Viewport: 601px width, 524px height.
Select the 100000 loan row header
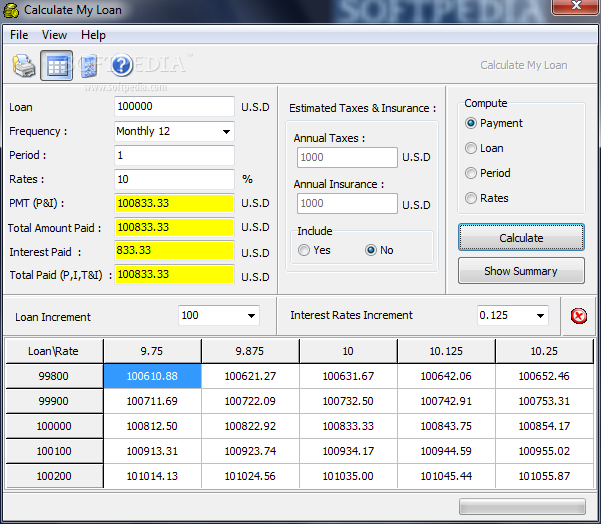coord(54,426)
